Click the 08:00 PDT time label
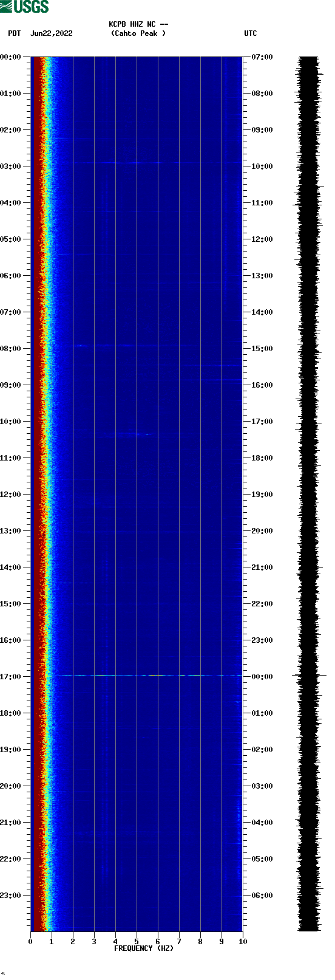Image resolution: width=335 pixels, height=980 pixels. (x=11, y=349)
